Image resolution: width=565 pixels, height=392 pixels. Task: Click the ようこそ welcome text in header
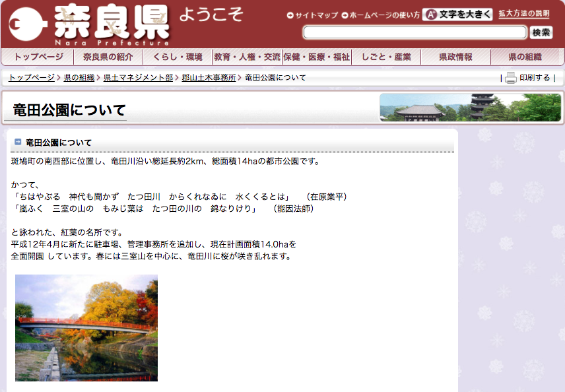pyautogui.click(x=211, y=15)
